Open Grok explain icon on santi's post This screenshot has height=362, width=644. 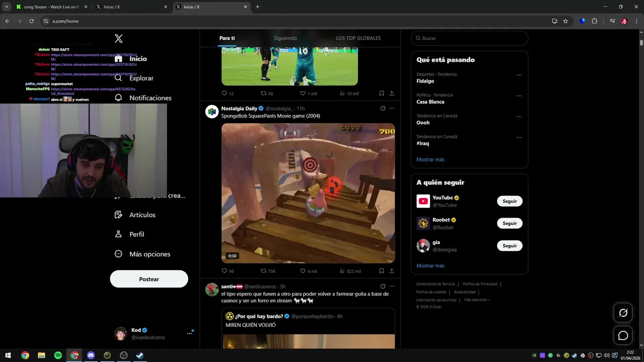[x=383, y=287]
